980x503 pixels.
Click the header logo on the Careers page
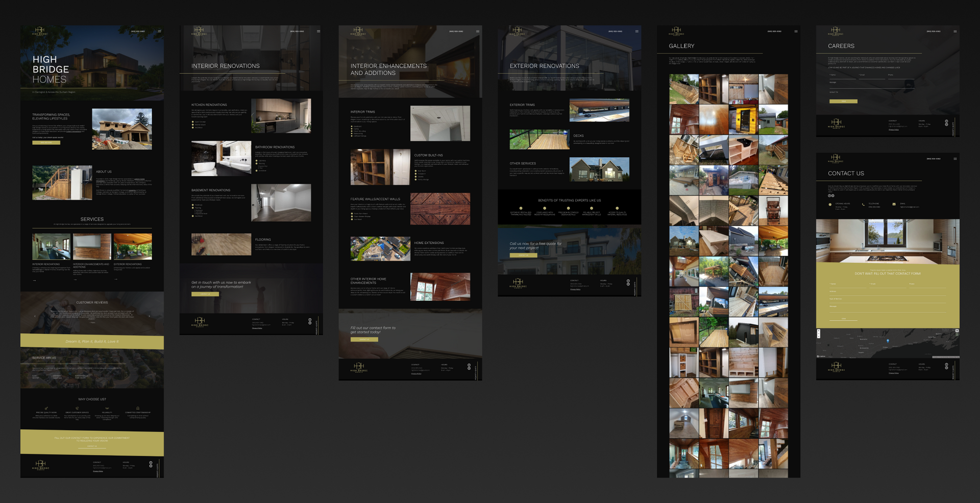click(836, 31)
